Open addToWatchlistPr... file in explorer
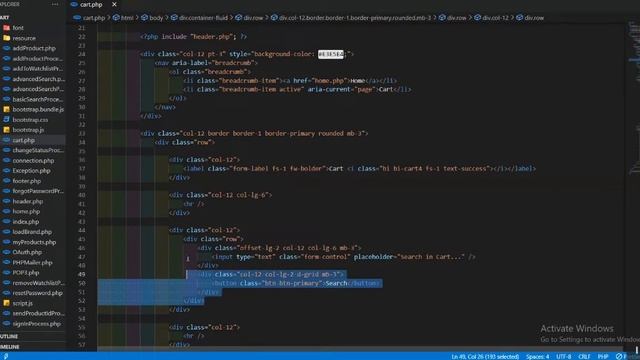This screenshot has width=640, height=360. 33,69
